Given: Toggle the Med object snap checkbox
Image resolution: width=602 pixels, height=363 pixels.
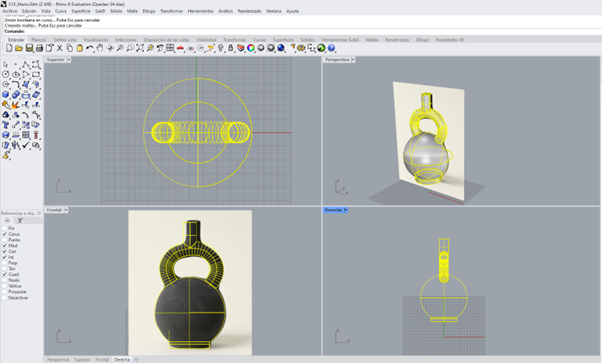Looking at the screenshot, I should 5,245.
